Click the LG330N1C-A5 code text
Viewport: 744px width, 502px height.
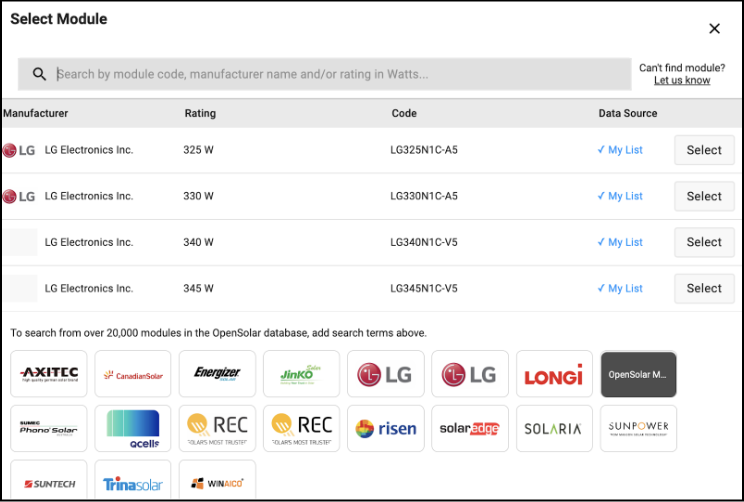(424, 196)
